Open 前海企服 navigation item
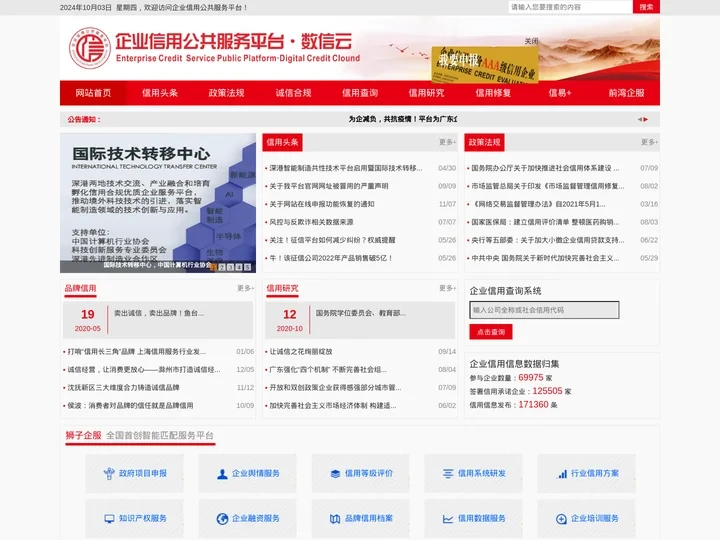720x540 pixels. [626, 93]
